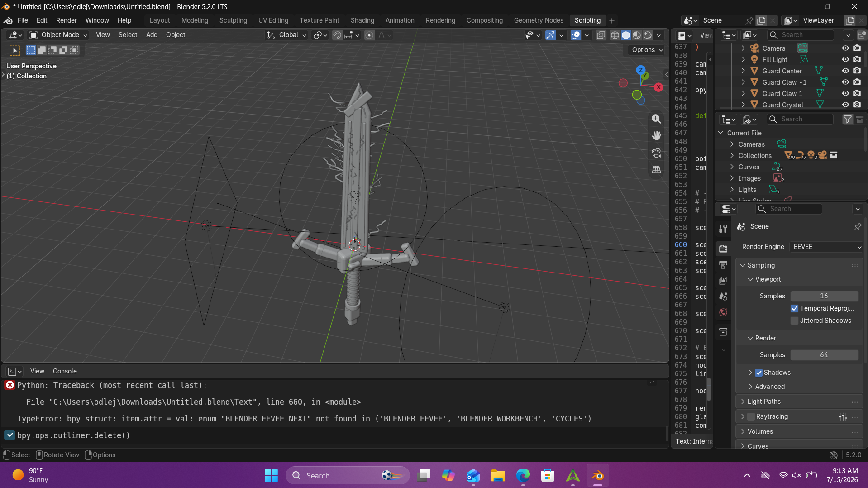Image resolution: width=868 pixels, height=488 pixels.
Task: Hide Fill Light with its eye icon
Action: [845, 59]
